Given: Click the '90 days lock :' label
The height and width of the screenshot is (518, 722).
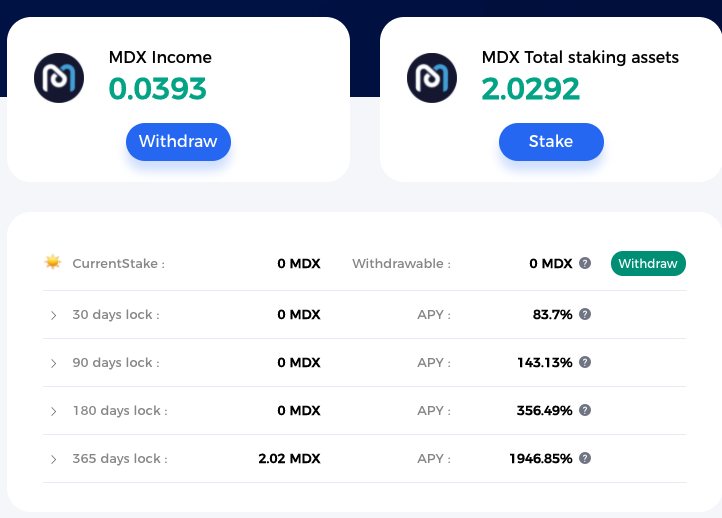Looking at the screenshot, I should click(x=116, y=362).
